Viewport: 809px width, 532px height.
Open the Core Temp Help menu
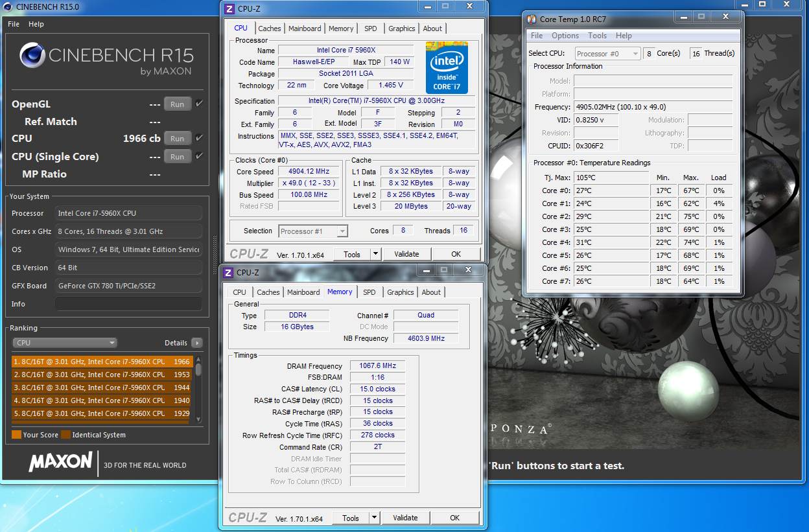[x=624, y=36]
